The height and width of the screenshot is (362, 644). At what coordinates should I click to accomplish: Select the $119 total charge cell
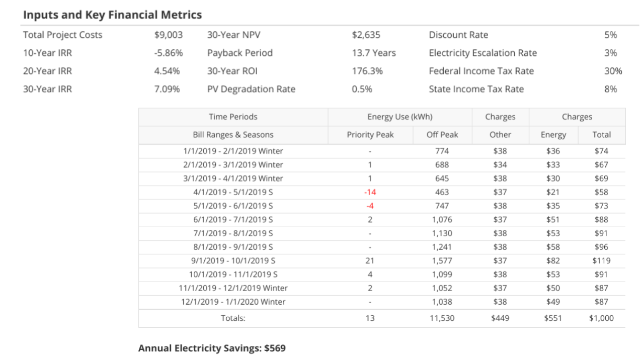pos(601,261)
